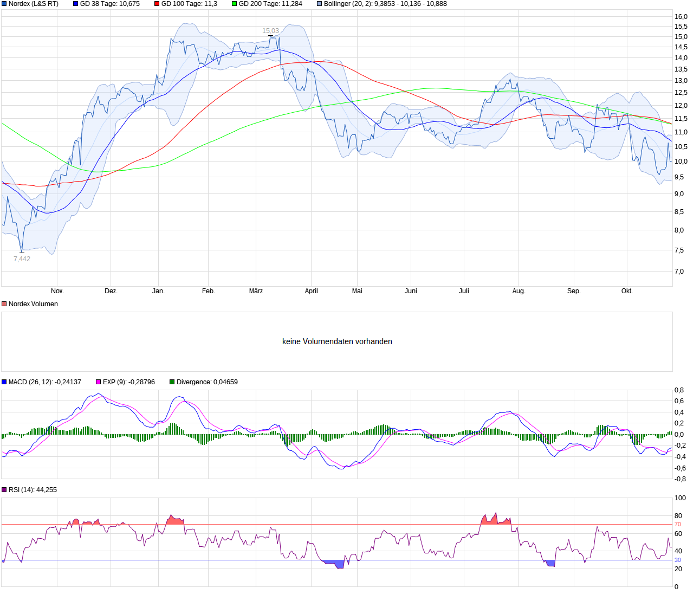Screen dimensions: 700x594
Task: Select the Juli axis label
Action: click(x=464, y=290)
